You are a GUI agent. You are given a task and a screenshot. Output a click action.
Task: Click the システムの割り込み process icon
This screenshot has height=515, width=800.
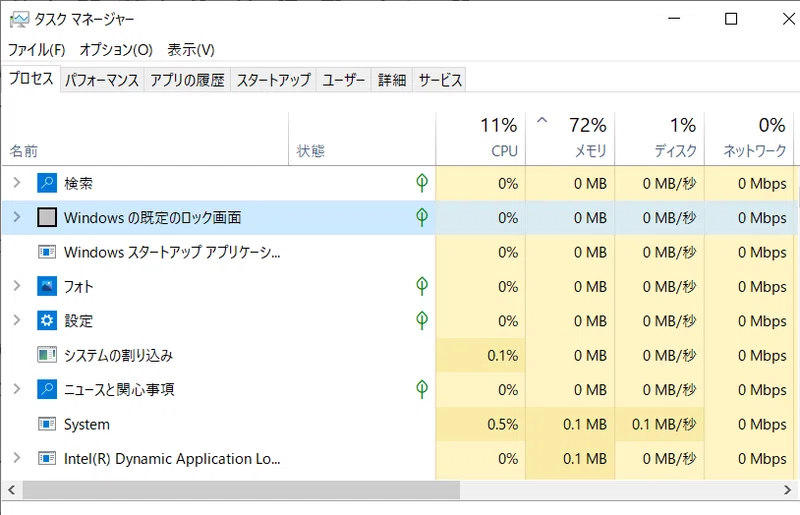click(47, 355)
